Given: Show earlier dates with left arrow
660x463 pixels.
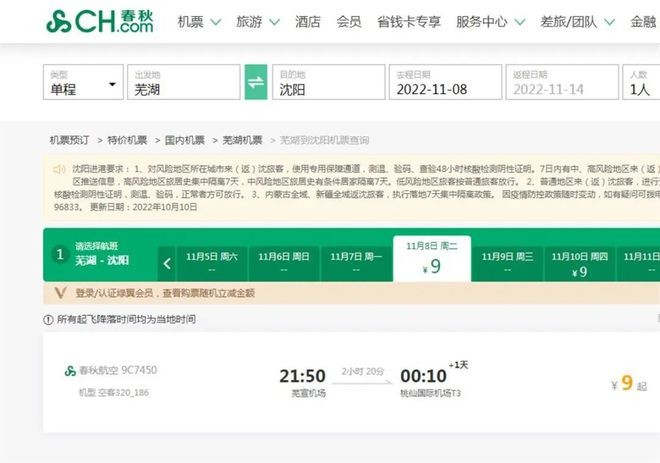Looking at the screenshot, I should click(167, 264).
